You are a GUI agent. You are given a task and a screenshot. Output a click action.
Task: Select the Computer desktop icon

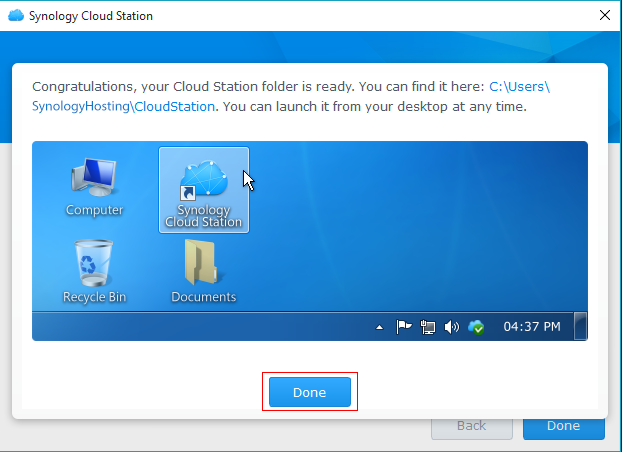click(94, 187)
